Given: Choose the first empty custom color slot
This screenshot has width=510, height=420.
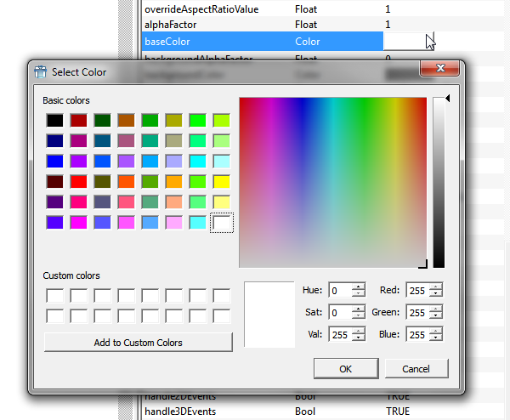Looking at the screenshot, I should click(x=54, y=296).
